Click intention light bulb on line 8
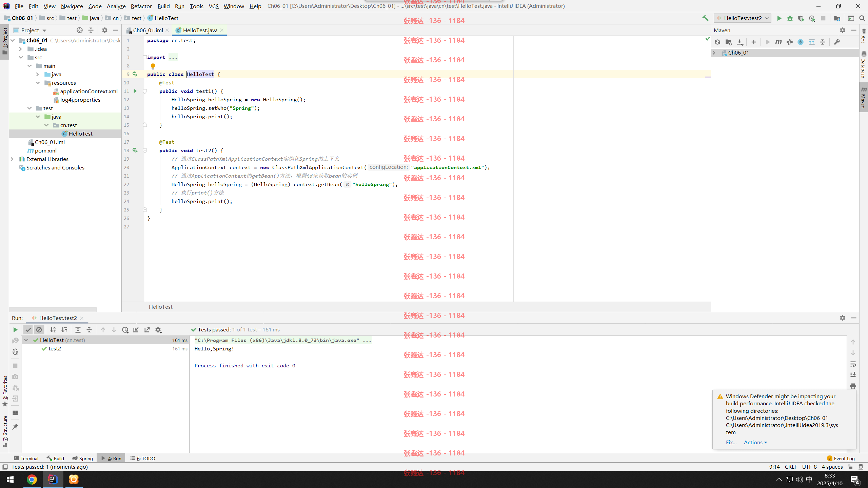This screenshot has width=868, height=488. coord(153,66)
